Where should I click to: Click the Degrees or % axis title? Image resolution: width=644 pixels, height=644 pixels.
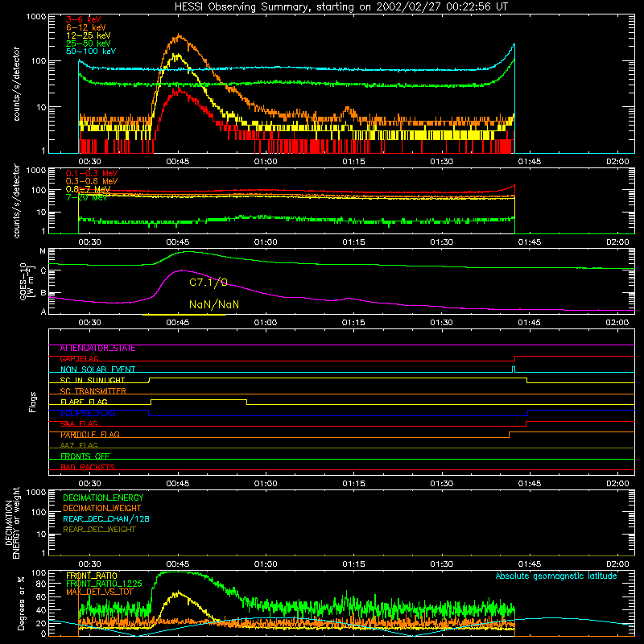tap(21, 603)
